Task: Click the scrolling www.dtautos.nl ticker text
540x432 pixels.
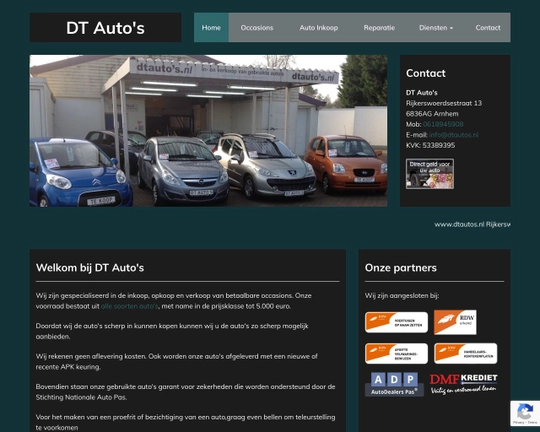Action: tap(472, 224)
